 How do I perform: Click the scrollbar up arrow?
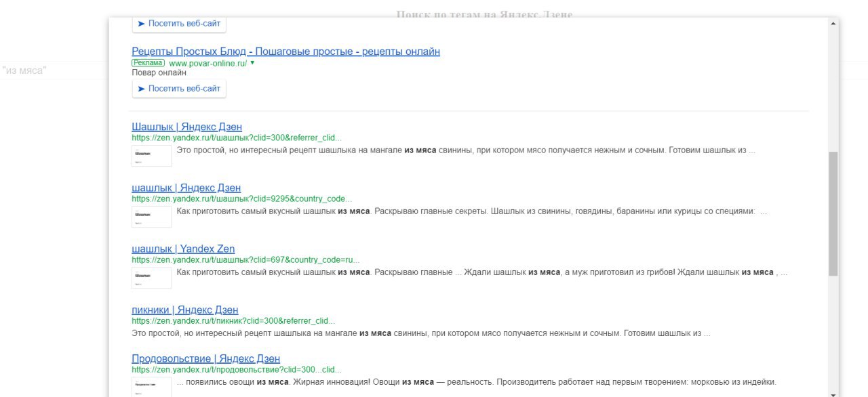(833, 24)
